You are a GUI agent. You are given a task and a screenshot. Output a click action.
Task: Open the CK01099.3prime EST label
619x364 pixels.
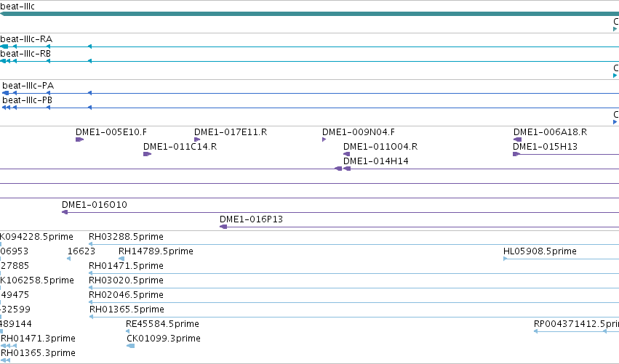tap(164, 339)
